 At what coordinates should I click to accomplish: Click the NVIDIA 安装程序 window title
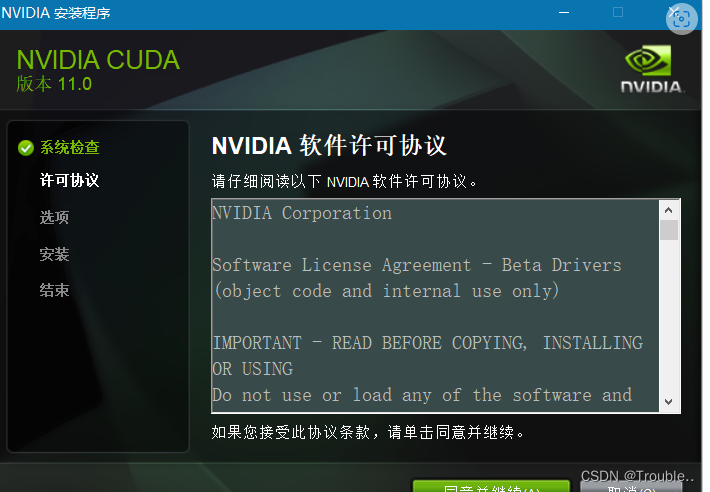pos(56,13)
